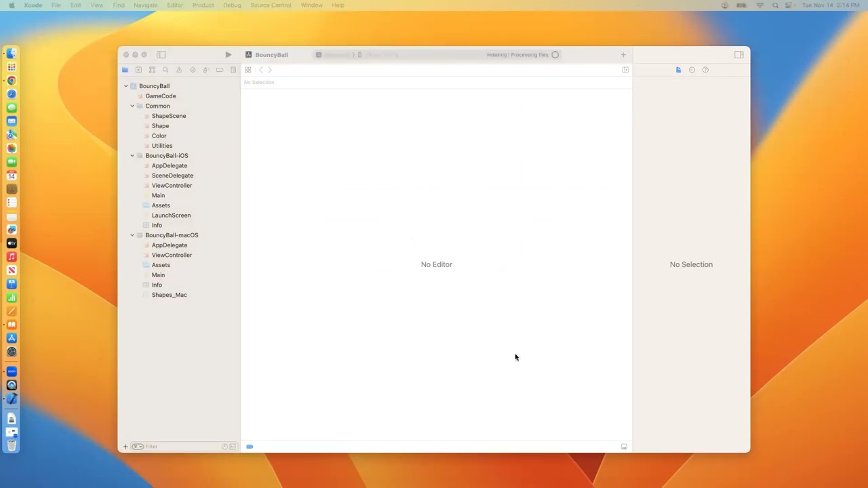
Task: Collapse the Common group
Action: pos(132,106)
